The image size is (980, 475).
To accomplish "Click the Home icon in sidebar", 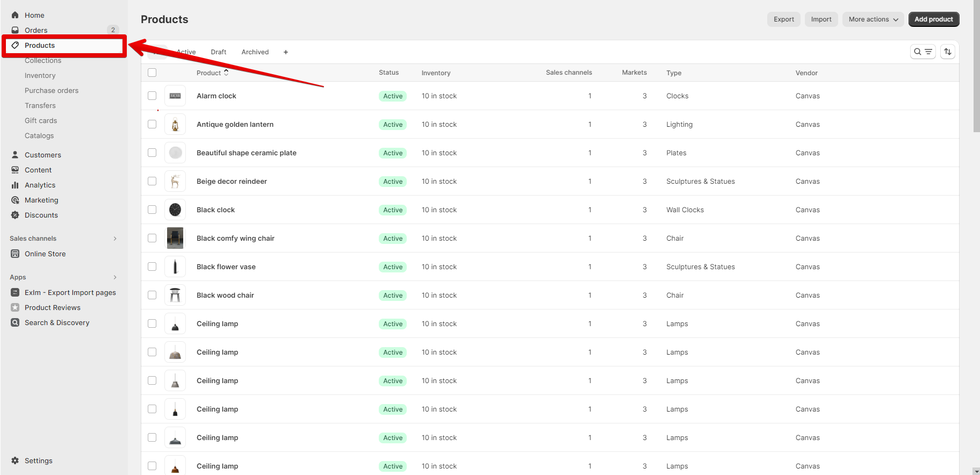I will coord(15,15).
